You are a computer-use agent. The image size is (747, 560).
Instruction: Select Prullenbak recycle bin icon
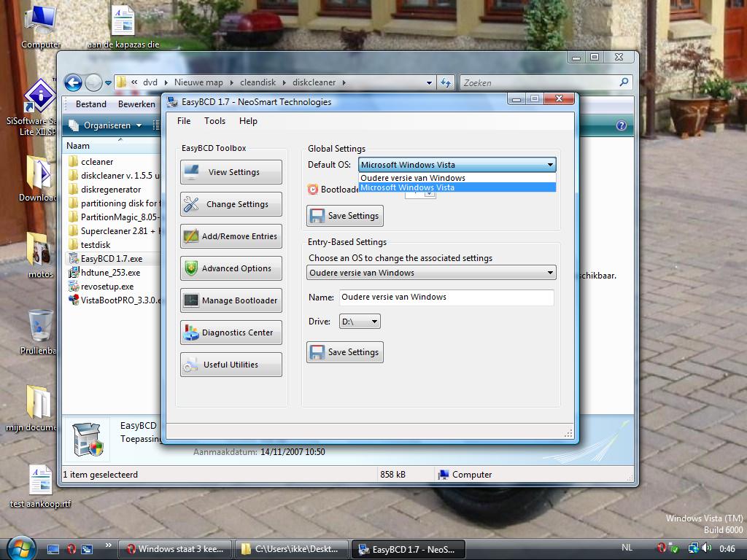coord(39,332)
